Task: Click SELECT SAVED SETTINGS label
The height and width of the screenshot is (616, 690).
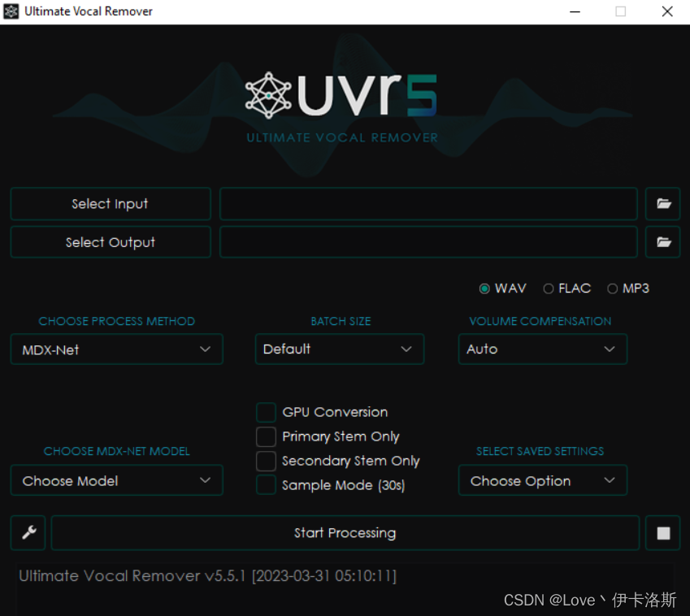Action: pyautogui.click(x=540, y=452)
